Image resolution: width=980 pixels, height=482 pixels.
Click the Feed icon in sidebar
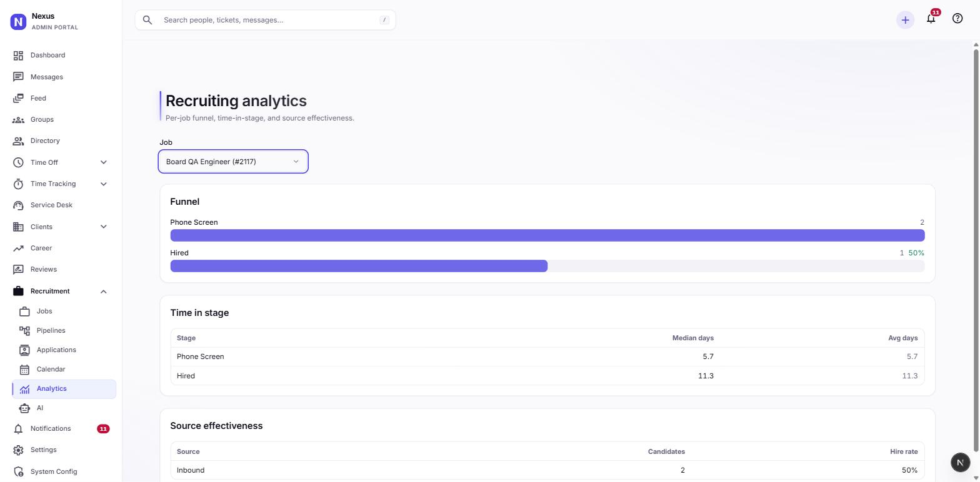click(x=18, y=98)
